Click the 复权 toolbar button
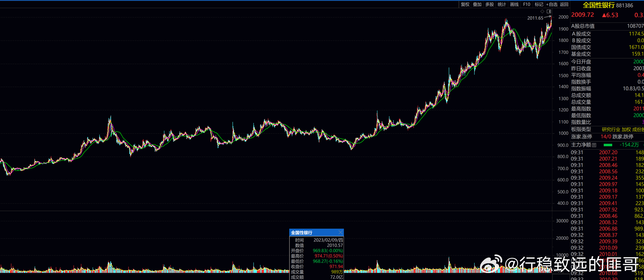 coord(465,4)
